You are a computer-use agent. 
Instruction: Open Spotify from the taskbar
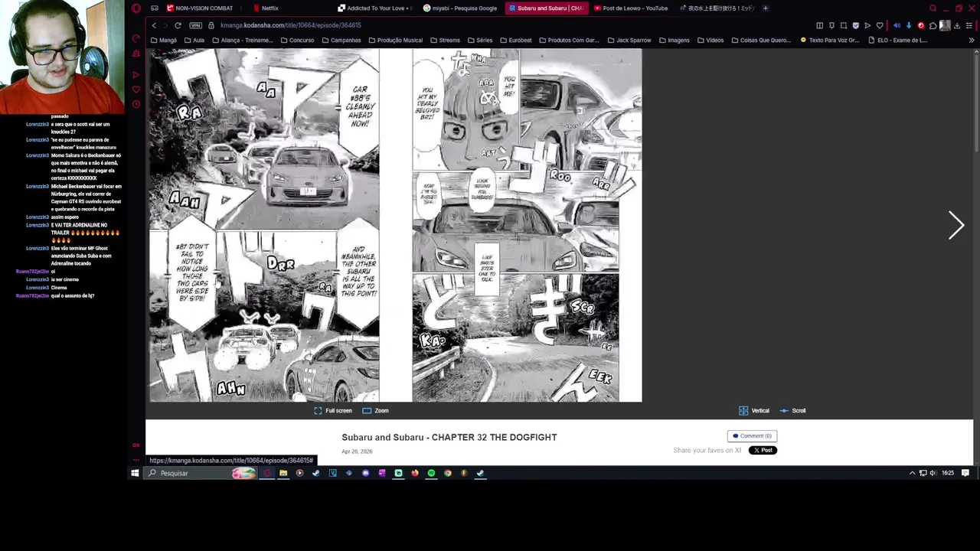point(431,473)
